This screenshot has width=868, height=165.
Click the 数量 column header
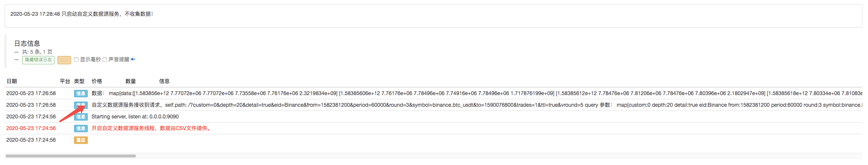pos(131,81)
